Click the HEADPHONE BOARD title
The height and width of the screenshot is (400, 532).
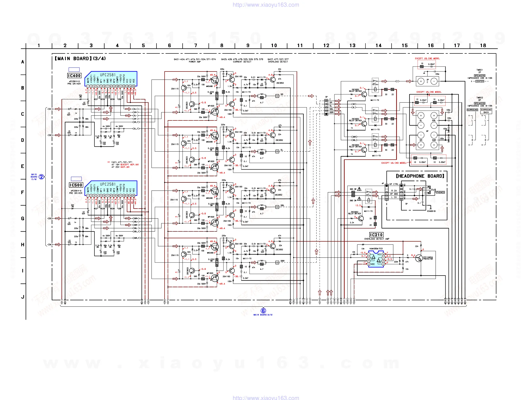420,176
